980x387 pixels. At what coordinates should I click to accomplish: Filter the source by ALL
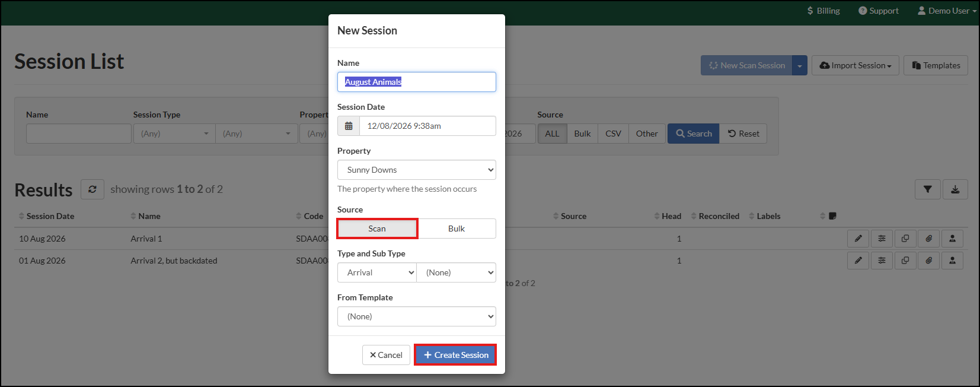pos(552,134)
